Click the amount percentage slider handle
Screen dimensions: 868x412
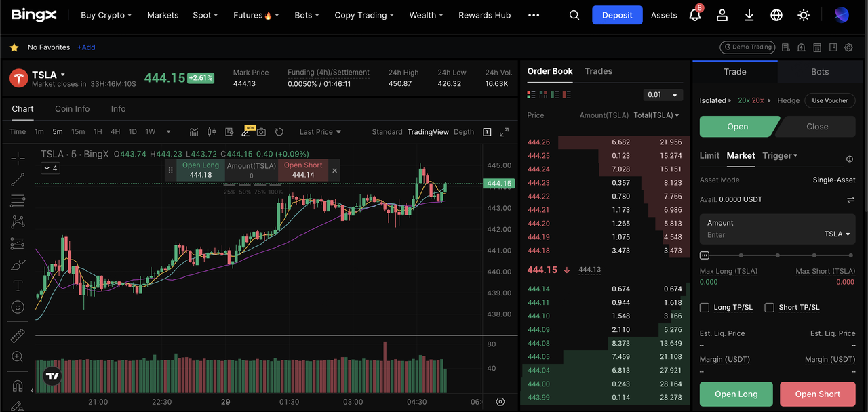click(705, 255)
